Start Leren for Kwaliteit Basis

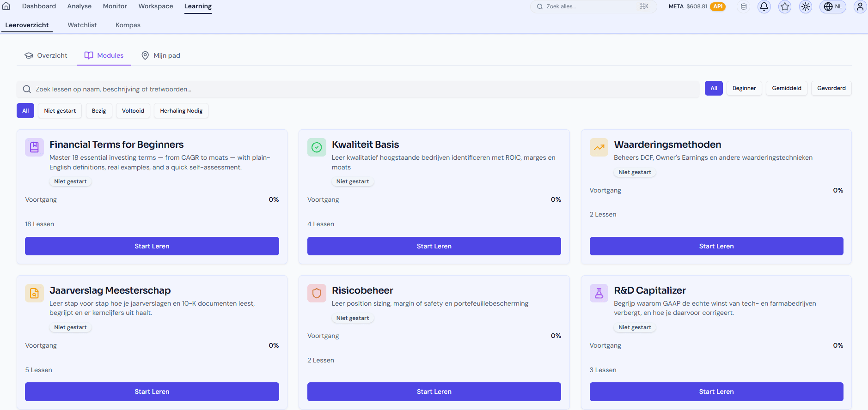(434, 246)
